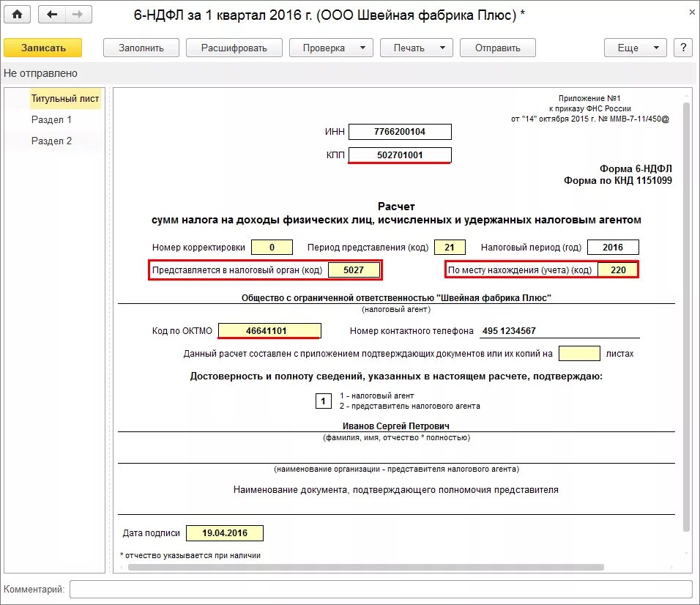Select the Налоговый период year 2016

point(613,248)
